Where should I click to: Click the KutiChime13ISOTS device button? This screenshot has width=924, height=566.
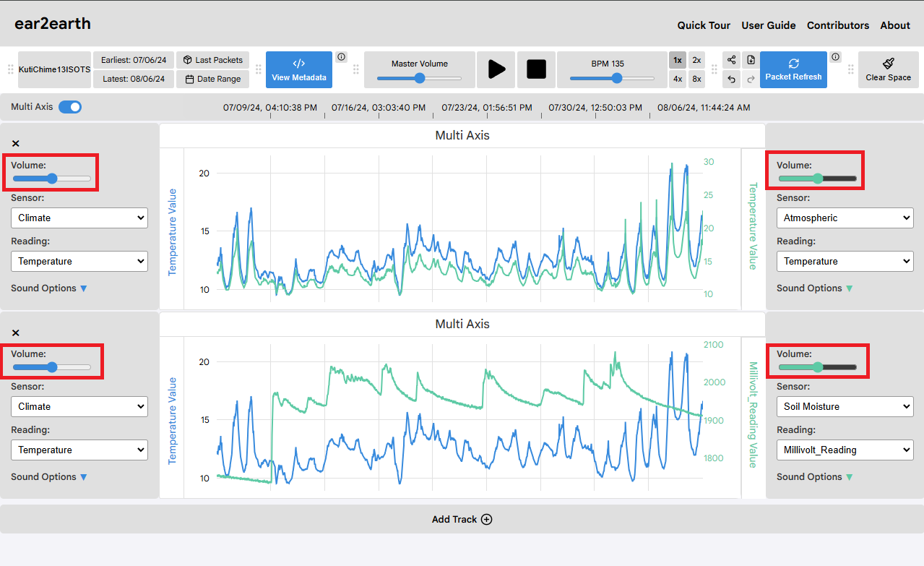pyautogui.click(x=55, y=69)
